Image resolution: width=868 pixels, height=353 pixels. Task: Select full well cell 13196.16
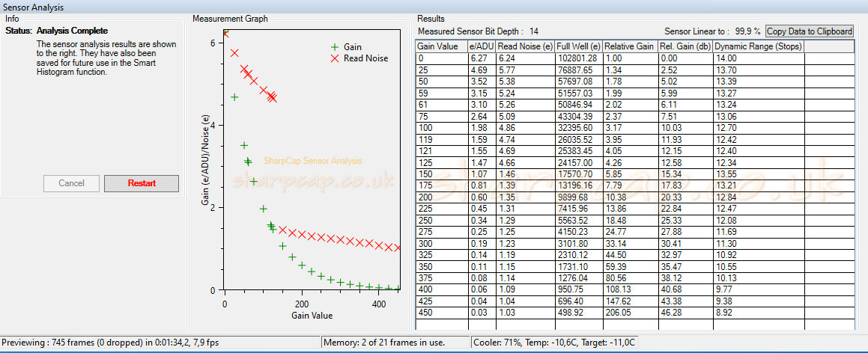pos(578,185)
